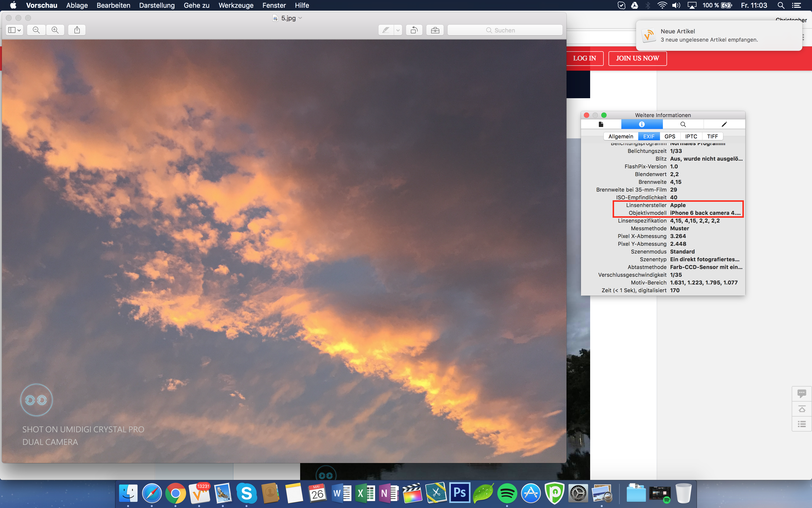
Task: Click the Suchen search field
Action: click(x=505, y=30)
